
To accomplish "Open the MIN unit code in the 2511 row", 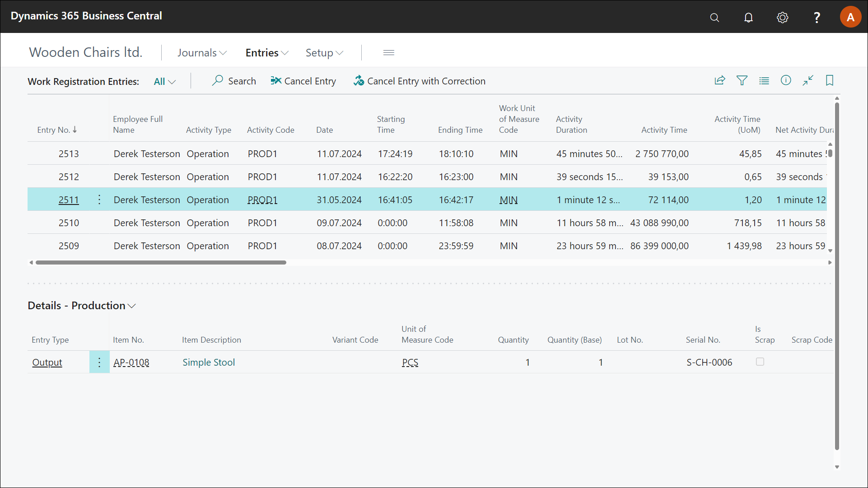I will (x=509, y=200).
